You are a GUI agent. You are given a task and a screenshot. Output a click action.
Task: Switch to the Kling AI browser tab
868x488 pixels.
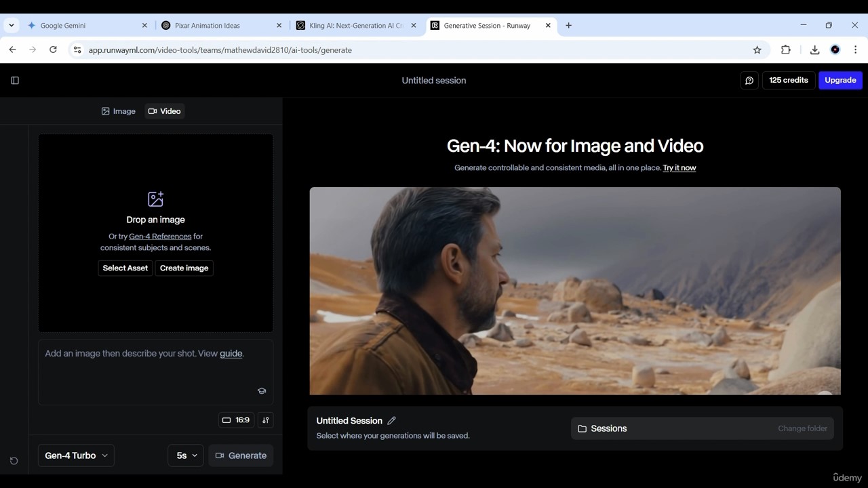tap(355, 25)
